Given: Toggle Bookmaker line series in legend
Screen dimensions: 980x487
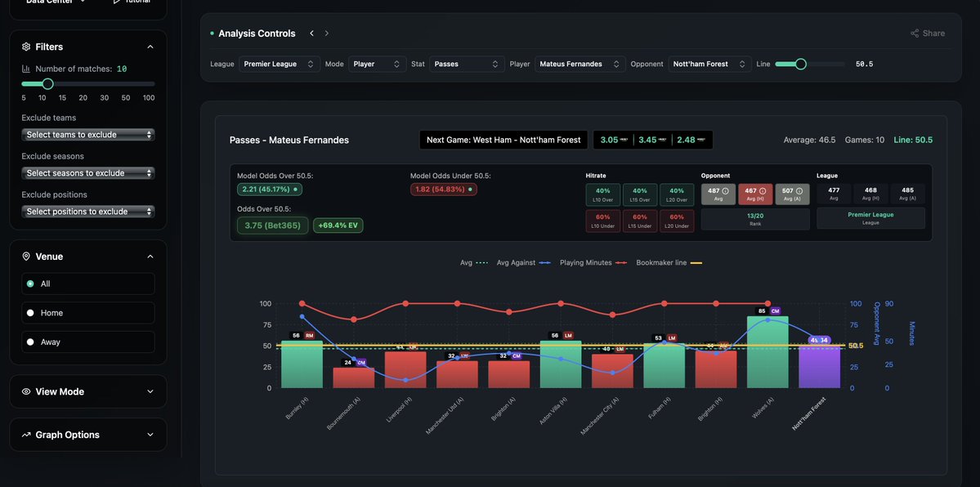Looking at the screenshot, I should (x=669, y=262).
